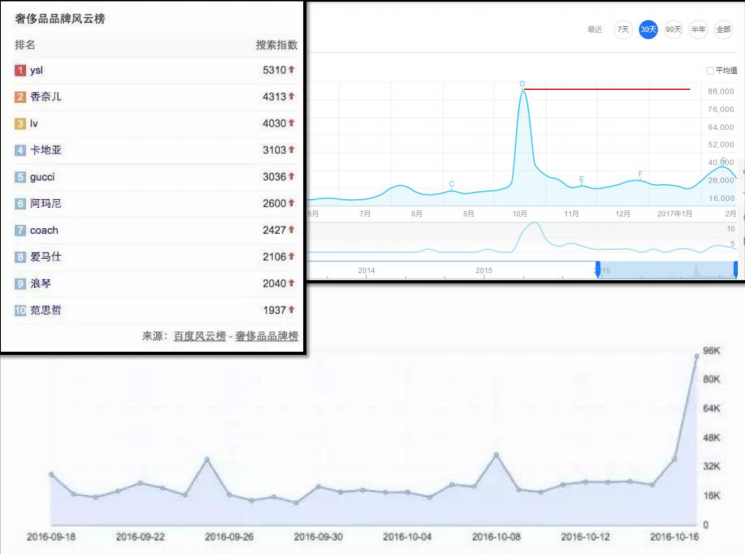
Task: Open the lv brand entry
Action: click(34, 124)
